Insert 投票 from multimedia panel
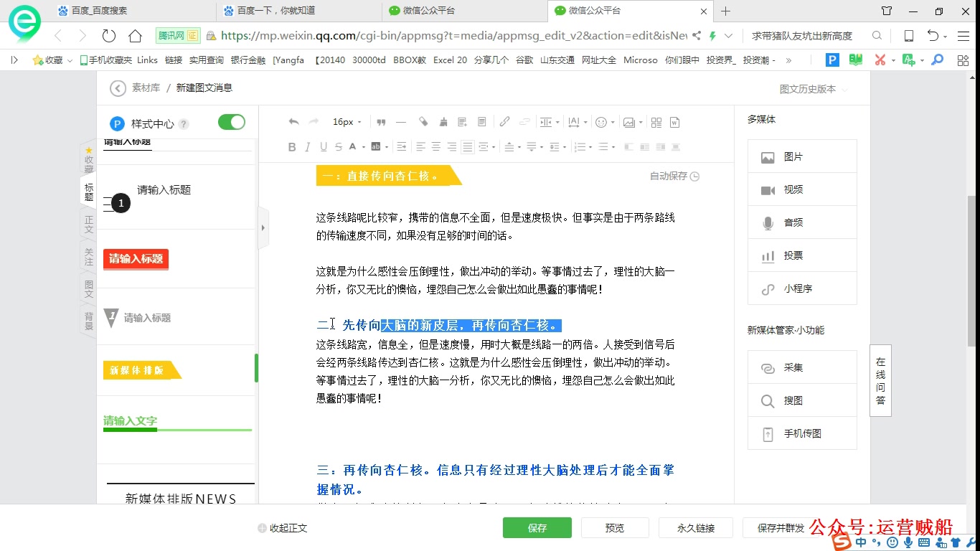This screenshot has height=551, width=980. pyautogui.click(x=802, y=255)
